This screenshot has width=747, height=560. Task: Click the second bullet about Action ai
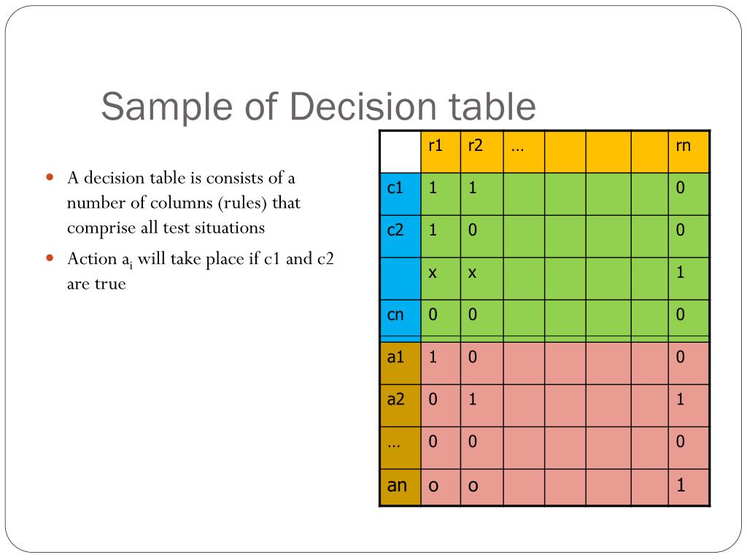201,271
